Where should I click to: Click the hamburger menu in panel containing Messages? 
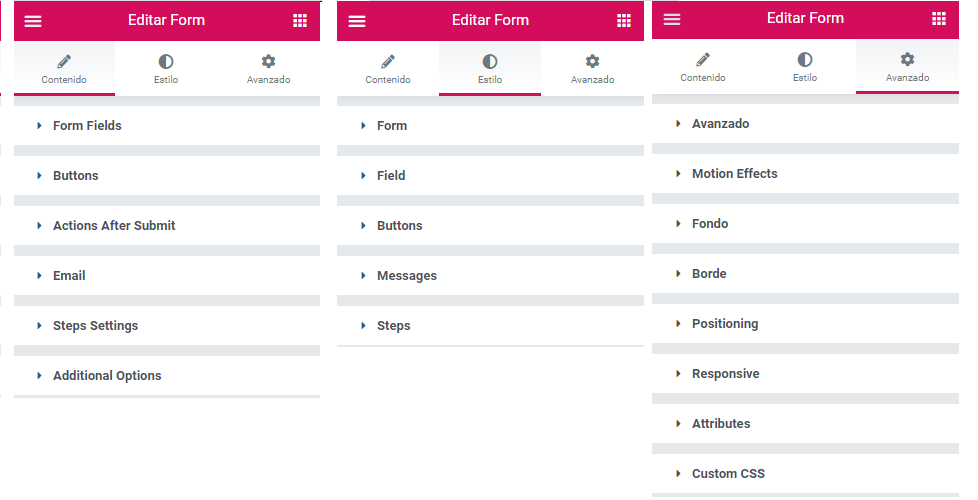tap(357, 21)
